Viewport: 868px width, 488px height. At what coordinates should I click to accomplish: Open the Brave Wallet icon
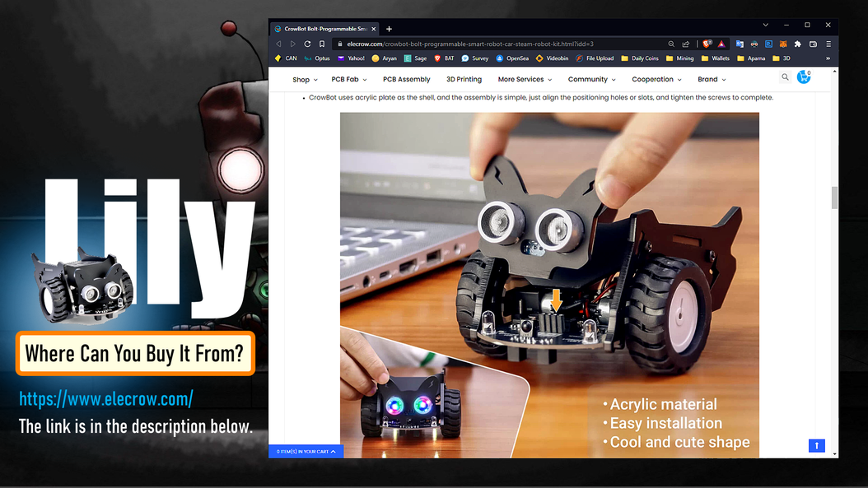[813, 44]
